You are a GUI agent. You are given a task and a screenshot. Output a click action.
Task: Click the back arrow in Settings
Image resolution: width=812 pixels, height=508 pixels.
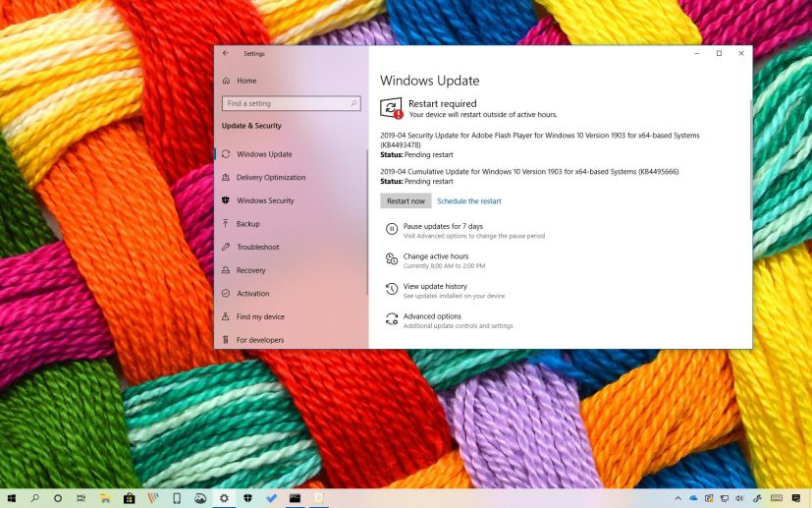pyautogui.click(x=226, y=53)
